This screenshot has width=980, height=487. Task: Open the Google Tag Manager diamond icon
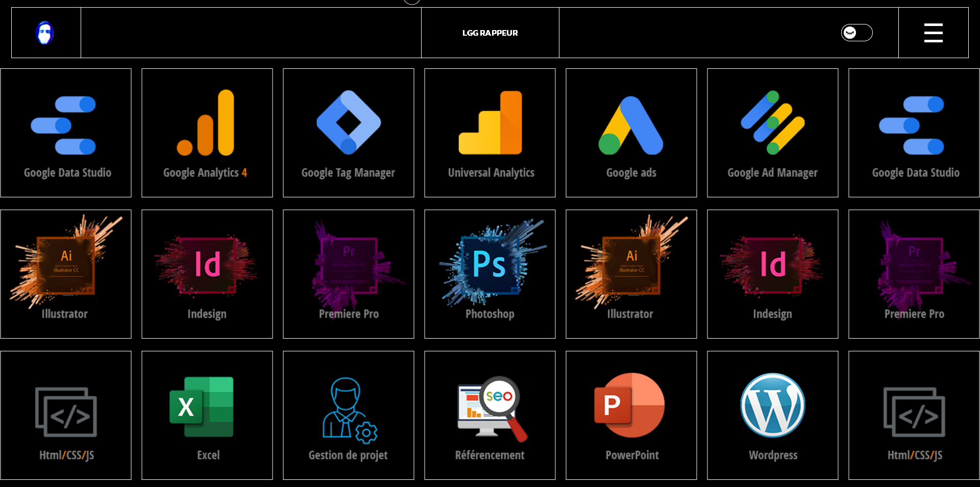coord(349,122)
